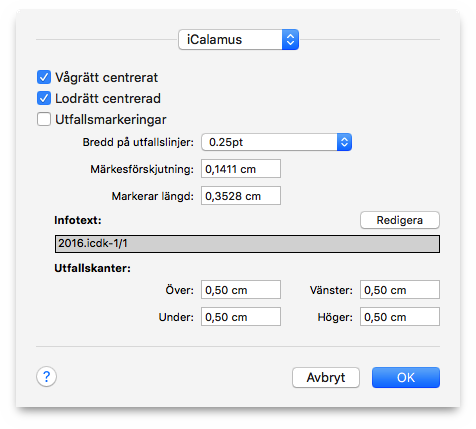Uncheck Lodrätt centrerad checkbox
Image resolution: width=476 pixels, height=429 pixels.
point(44,98)
